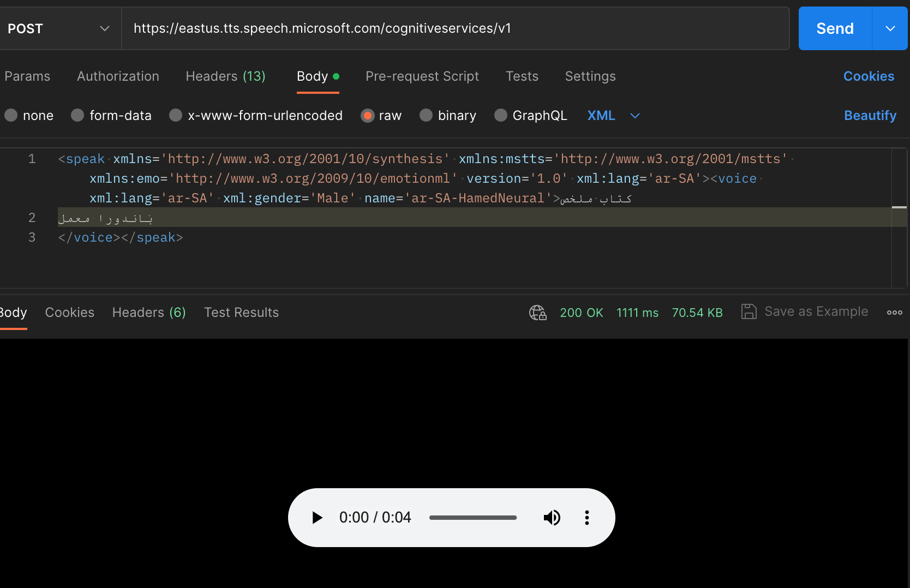
Task: Open the audio player kebab menu
Action: [586, 518]
